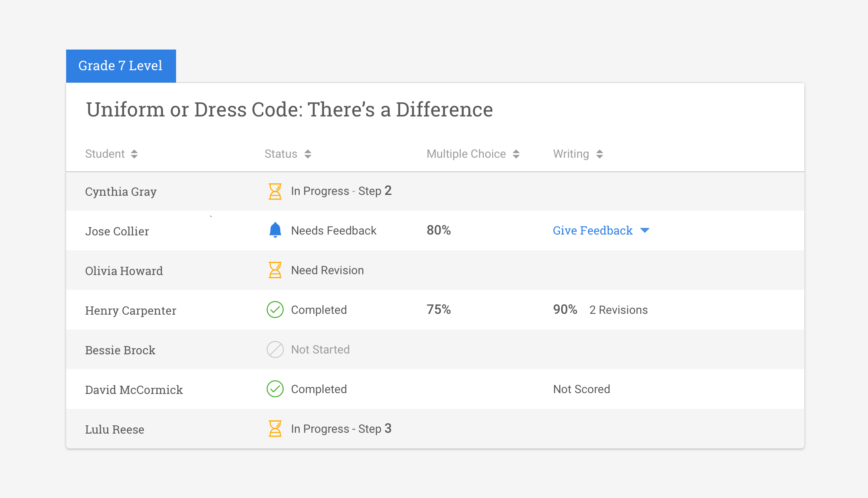This screenshot has width=868, height=498.
Task: Click the hourglass icon beside Need Revision
Action: pos(275,270)
